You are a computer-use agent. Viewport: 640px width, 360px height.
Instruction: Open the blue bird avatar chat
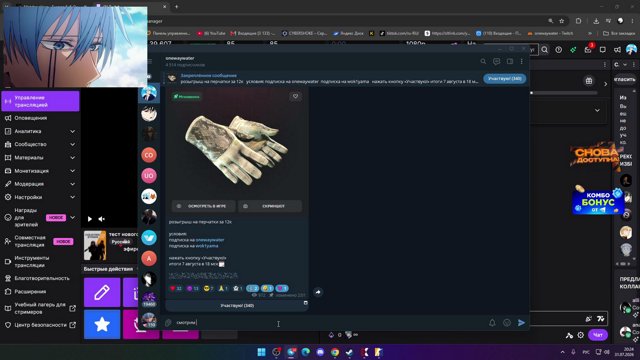[x=149, y=238]
